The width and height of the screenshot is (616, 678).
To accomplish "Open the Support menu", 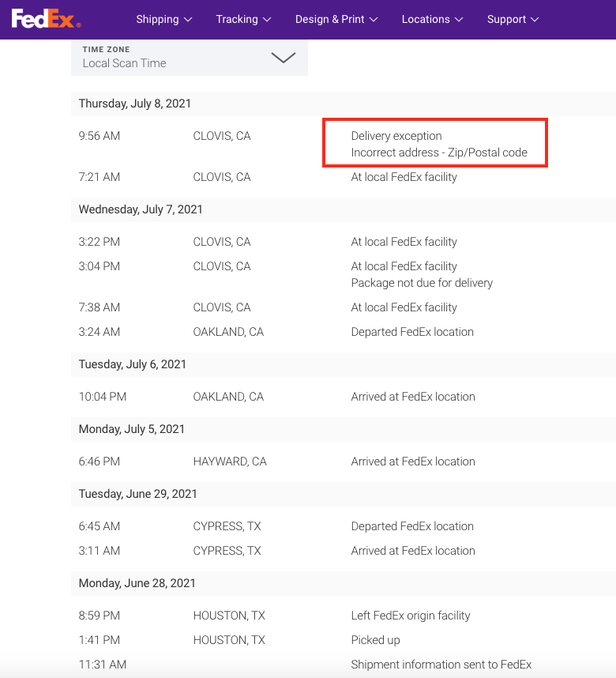I will click(x=513, y=20).
